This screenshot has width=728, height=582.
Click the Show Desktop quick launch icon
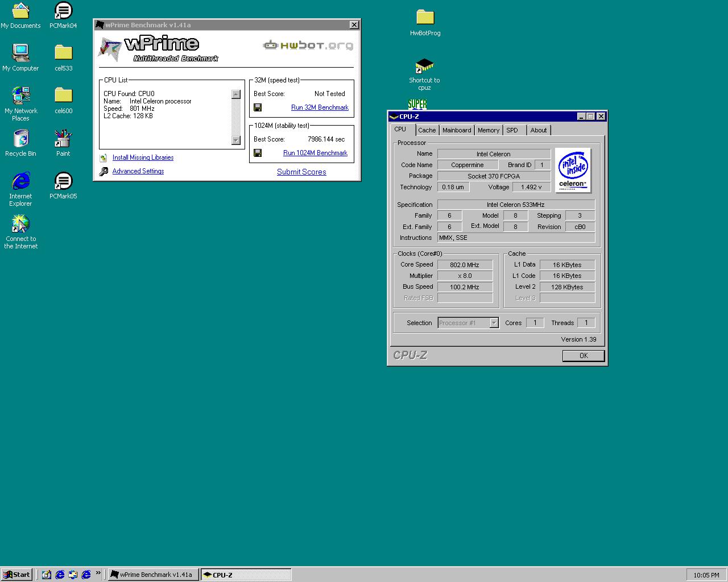[x=47, y=575]
